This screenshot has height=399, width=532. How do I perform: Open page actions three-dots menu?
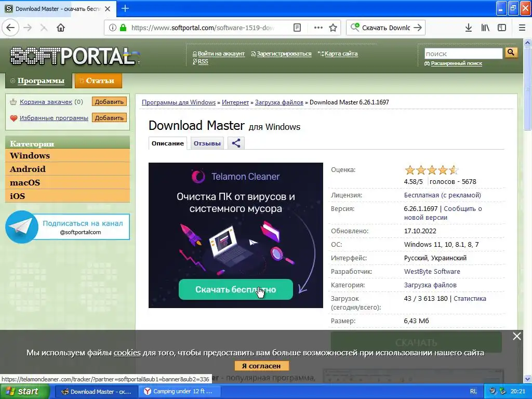pos(318,28)
